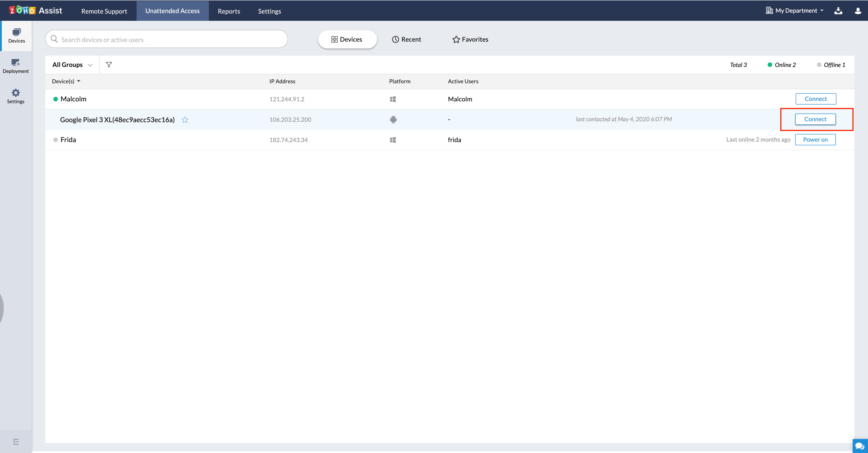The height and width of the screenshot is (453, 868).
Task: Open the filter icon next to All Groups
Action: point(109,64)
